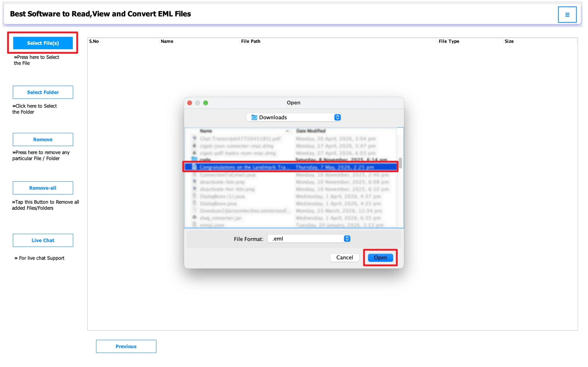
Task: Sort file list by Date Modified column
Action: (x=311, y=131)
